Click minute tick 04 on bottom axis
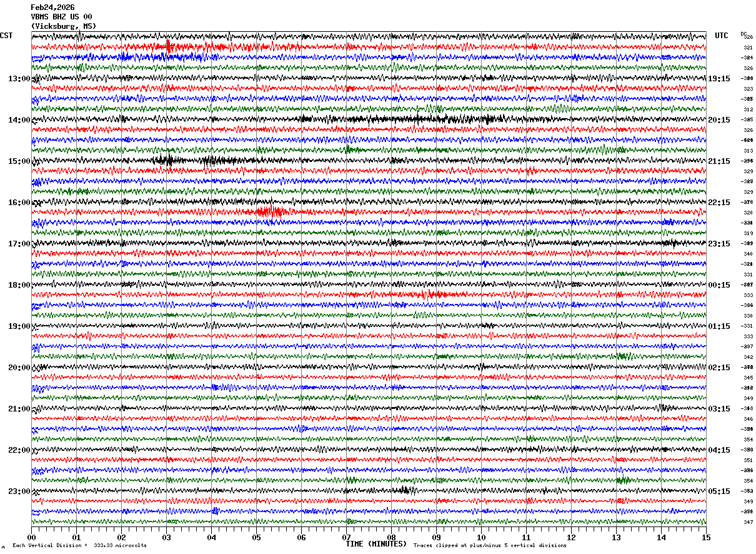 (x=211, y=537)
